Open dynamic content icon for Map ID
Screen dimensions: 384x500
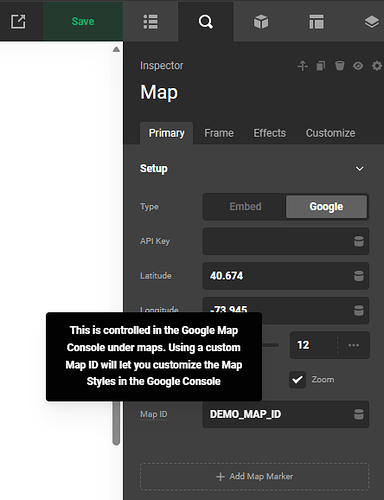tap(359, 414)
